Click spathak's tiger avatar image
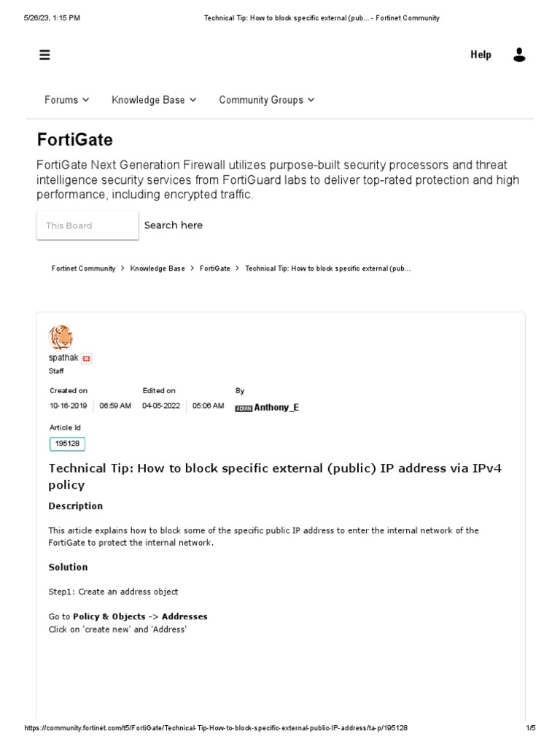 click(x=61, y=338)
